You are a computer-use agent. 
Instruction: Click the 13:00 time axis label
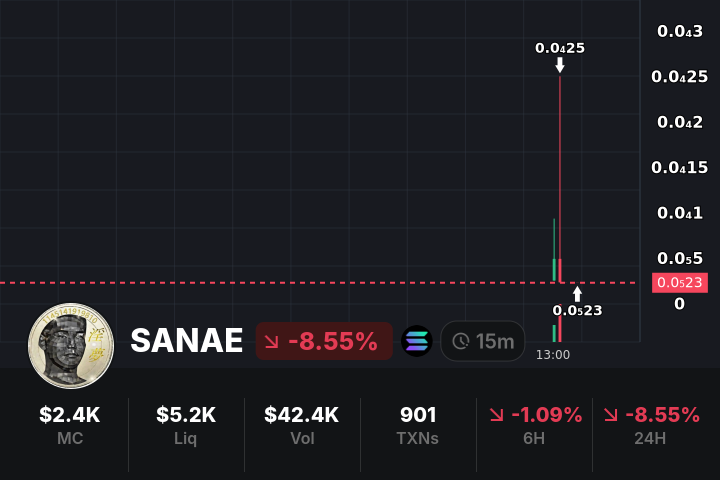[x=553, y=354]
